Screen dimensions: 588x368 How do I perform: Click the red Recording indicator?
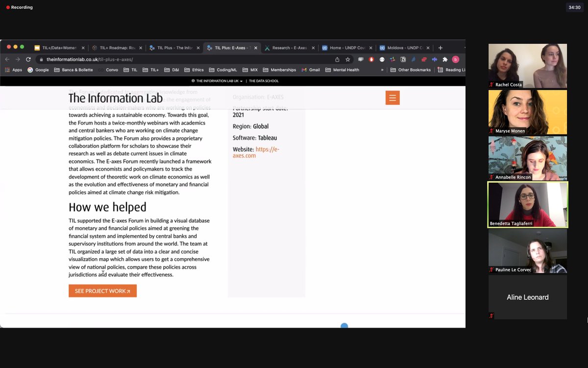click(19, 7)
